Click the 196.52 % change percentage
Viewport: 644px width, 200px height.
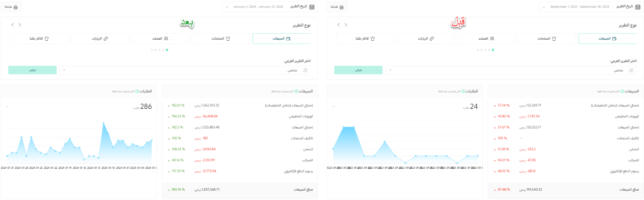(178, 116)
